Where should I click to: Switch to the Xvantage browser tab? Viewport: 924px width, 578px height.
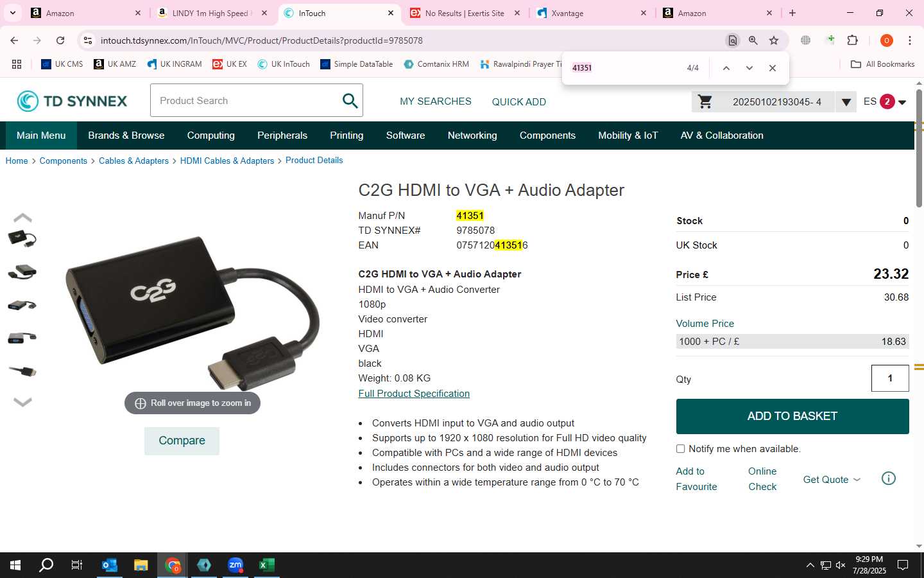point(590,13)
